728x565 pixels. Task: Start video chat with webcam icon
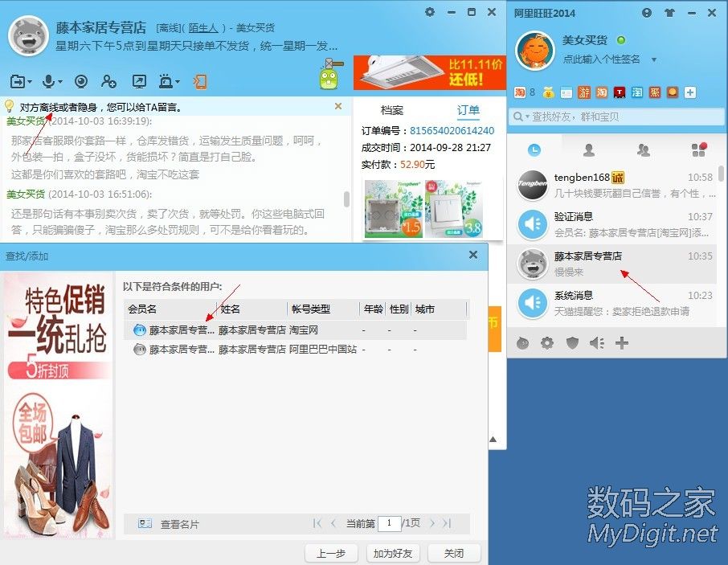point(81,82)
